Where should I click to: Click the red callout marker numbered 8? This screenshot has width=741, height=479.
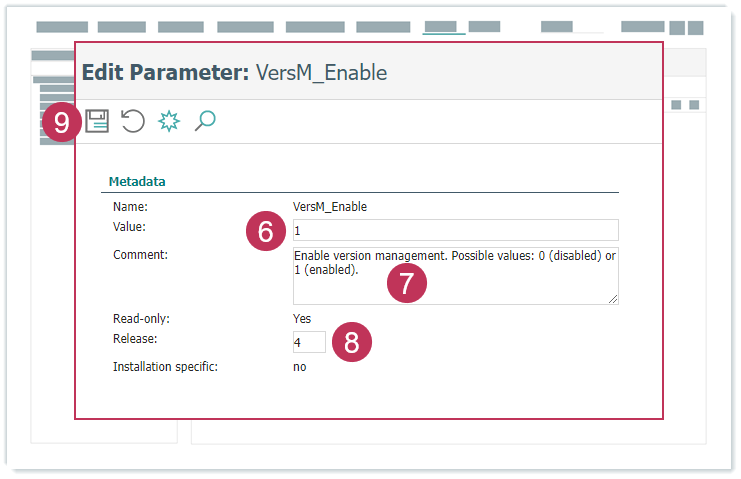click(x=351, y=342)
